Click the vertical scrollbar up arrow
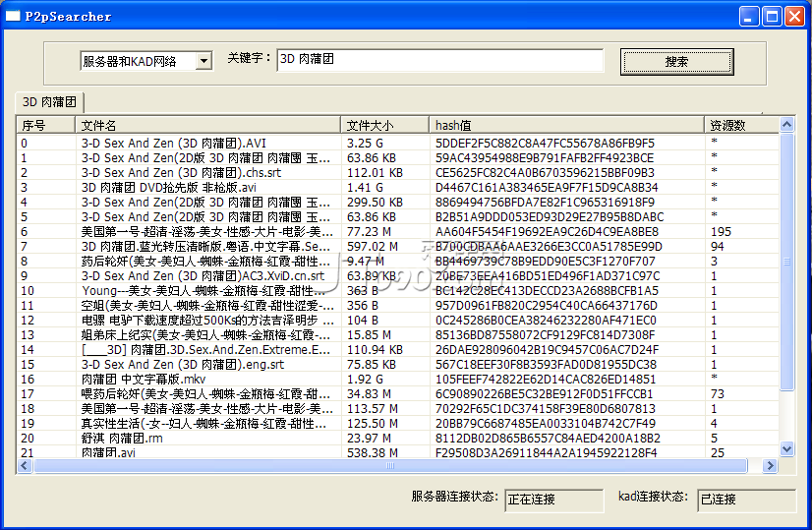The height and width of the screenshot is (530, 812). coord(786,125)
